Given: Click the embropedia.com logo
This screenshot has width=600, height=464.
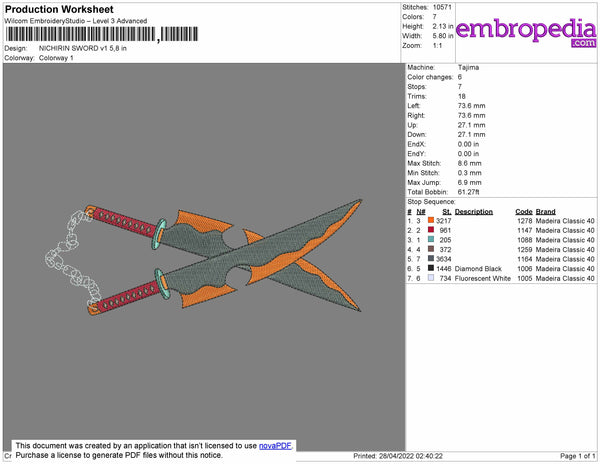Looking at the screenshot, I should (526, 31).
